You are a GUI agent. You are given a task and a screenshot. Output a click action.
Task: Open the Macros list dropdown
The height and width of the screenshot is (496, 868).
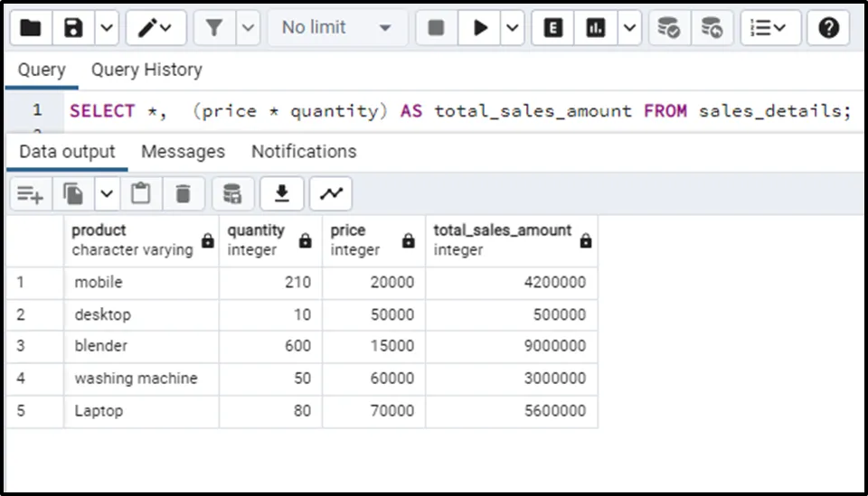[x=770, y=28]
